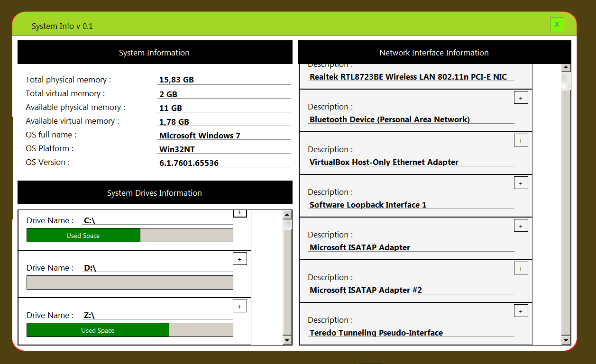596x364 pixels.
Task: Click the Realtek RTL8723BE Wireless LAN description
Action: [x=408, y=76]
